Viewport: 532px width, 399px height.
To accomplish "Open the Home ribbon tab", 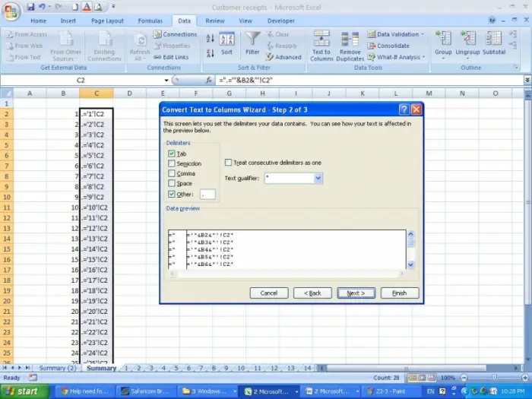I will click(38, 21).
